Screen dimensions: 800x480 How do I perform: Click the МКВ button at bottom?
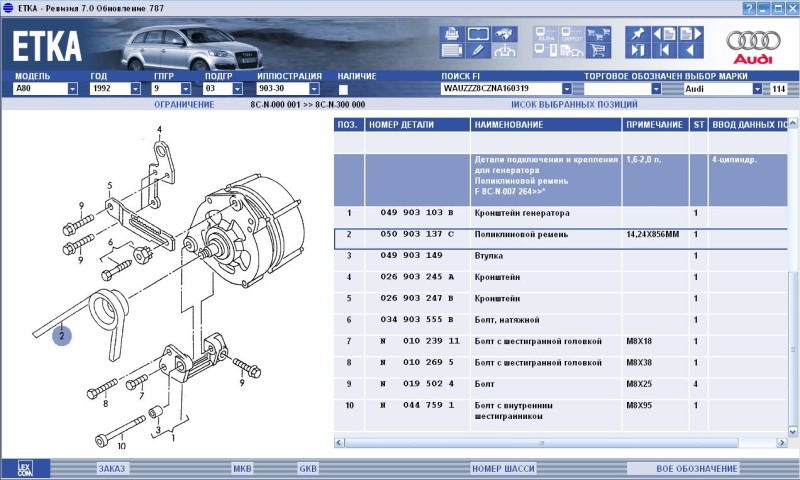(242, 468)
